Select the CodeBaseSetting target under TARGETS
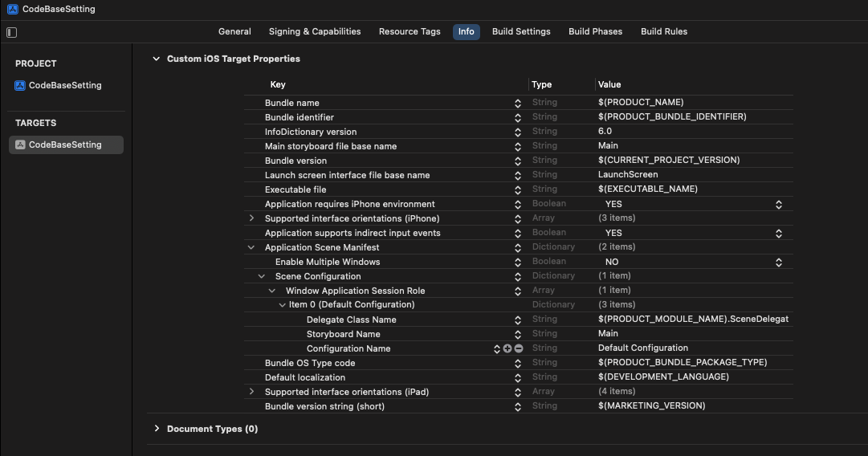The image size is (868, 456). tap(66, 145)
